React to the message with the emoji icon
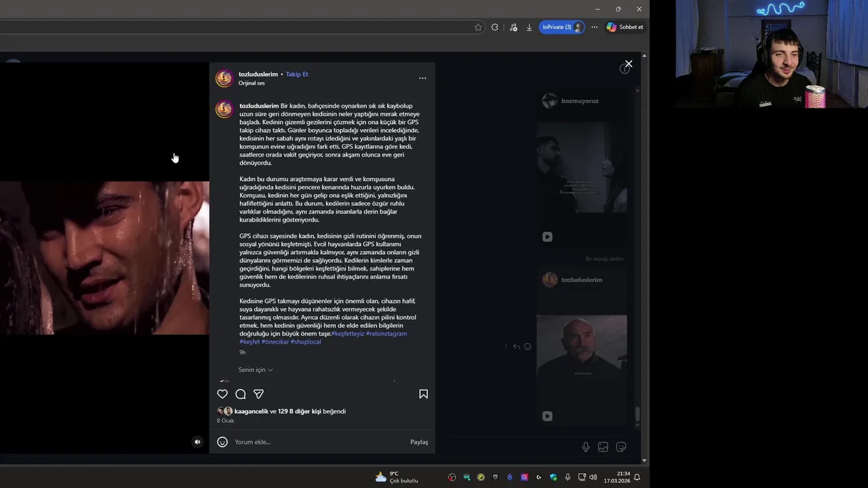Image resolution: width=868 pixels, height=488 pixels. pos(528,346)
